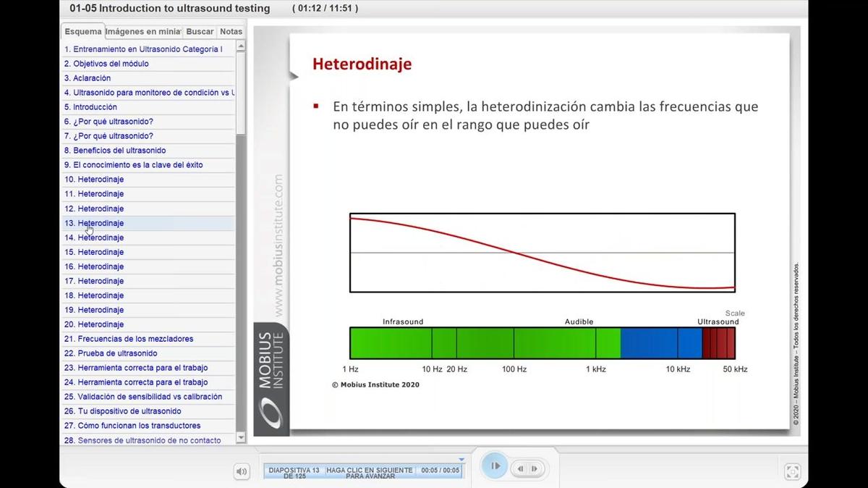The height and width of the screenshot is (488, 868).
Task: Click the DIAPOSITIVA 13 DE 125 indicator
Action: (294, 473)
